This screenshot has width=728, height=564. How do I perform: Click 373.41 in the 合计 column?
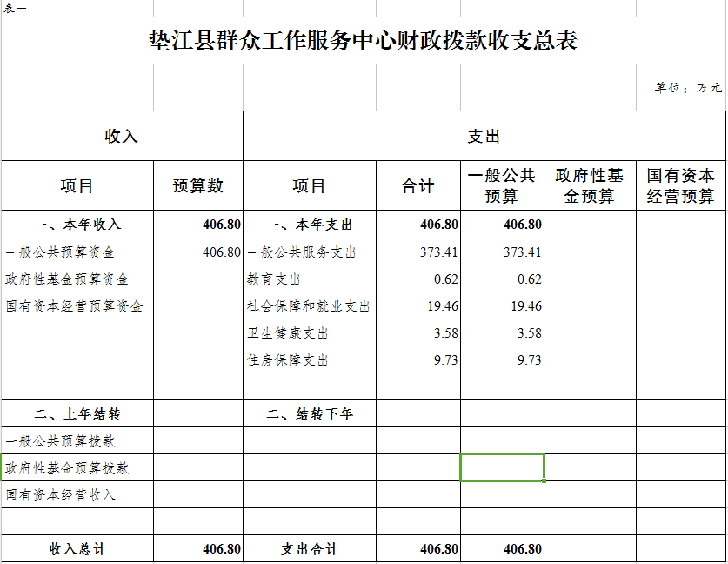(x=418, y=252)
